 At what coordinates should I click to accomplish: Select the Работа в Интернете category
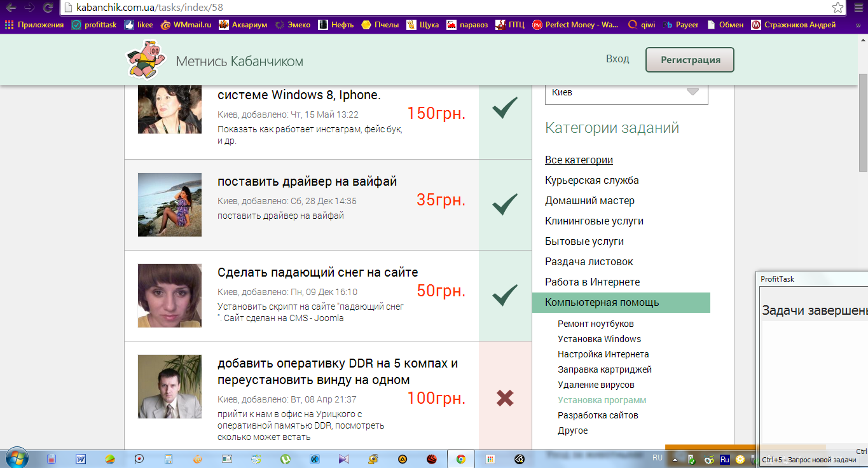click(593, 282)
